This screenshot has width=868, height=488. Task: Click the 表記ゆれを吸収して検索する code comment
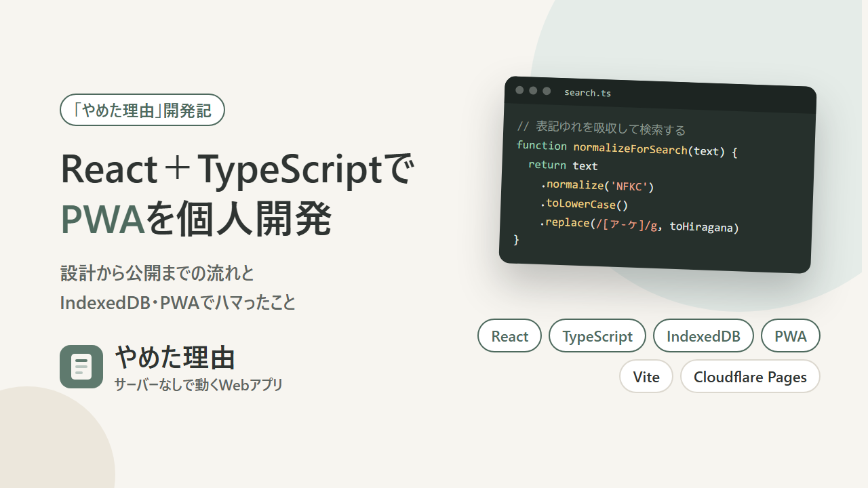601,128
